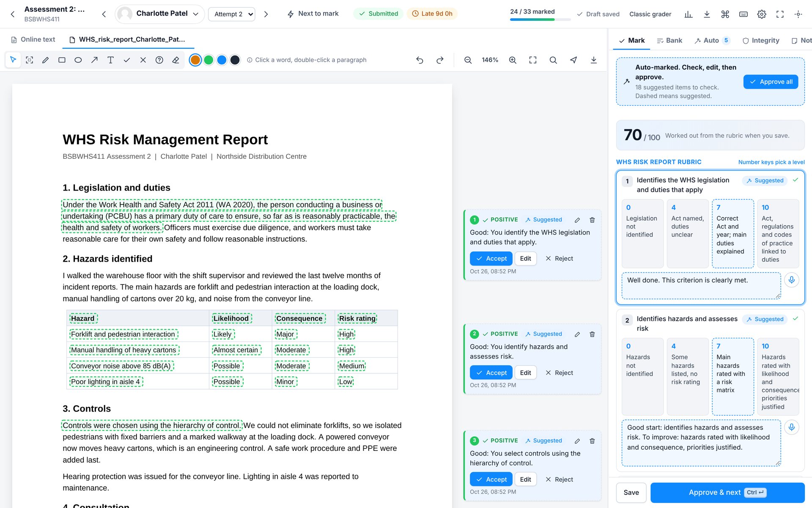Undo the last annotation
The image size is (812, 508).
(x=420, y=60)
